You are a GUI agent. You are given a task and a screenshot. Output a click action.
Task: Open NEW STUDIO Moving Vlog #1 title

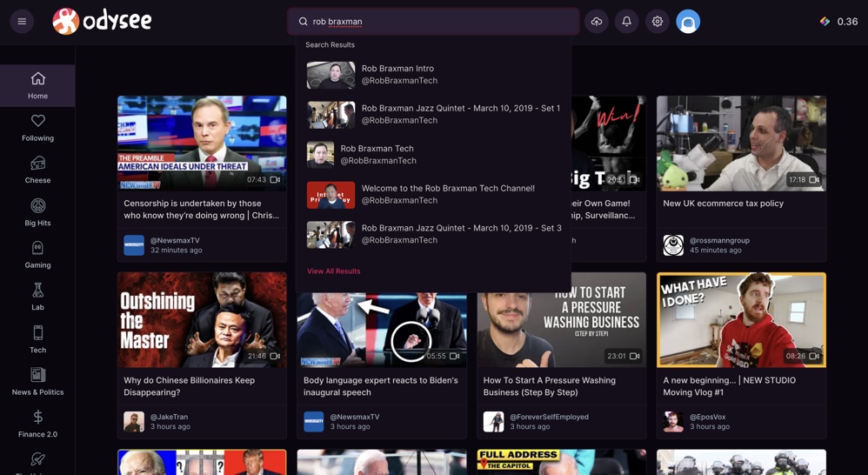(730, 386)
